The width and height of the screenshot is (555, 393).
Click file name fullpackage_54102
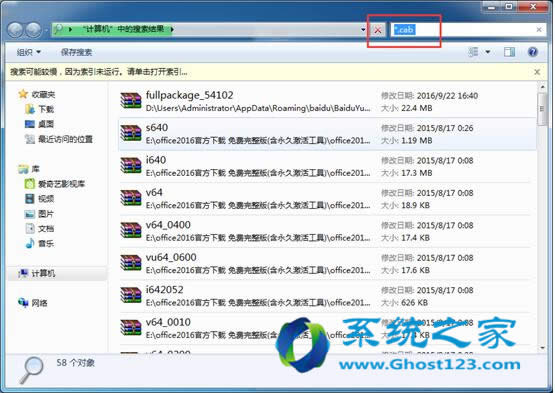189,95
